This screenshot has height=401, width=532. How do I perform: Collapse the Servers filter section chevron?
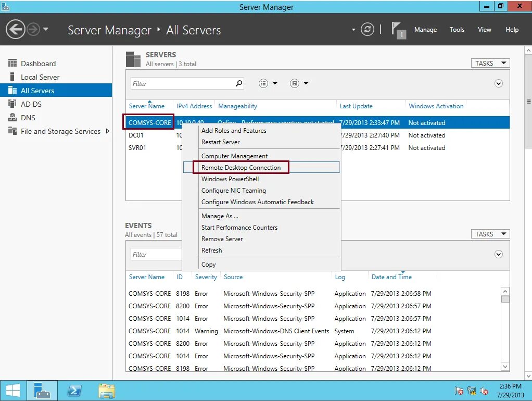[x=498, y=83]
